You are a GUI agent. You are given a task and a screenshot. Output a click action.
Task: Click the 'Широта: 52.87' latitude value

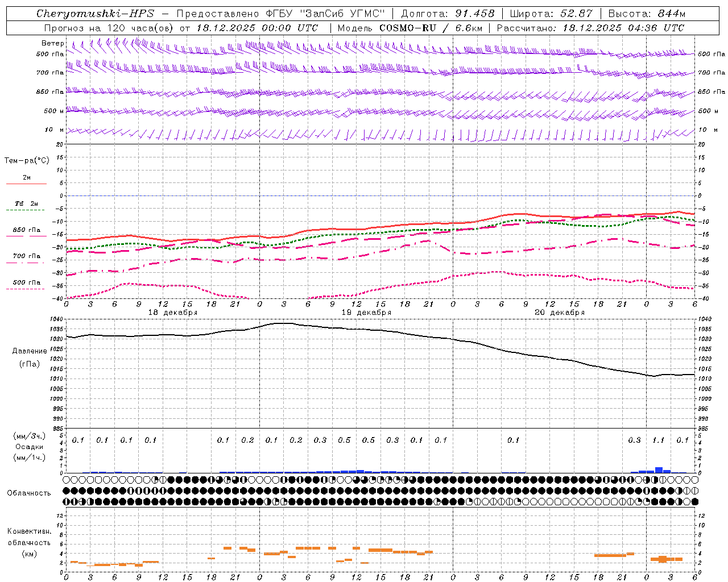(x=551, y=14)
